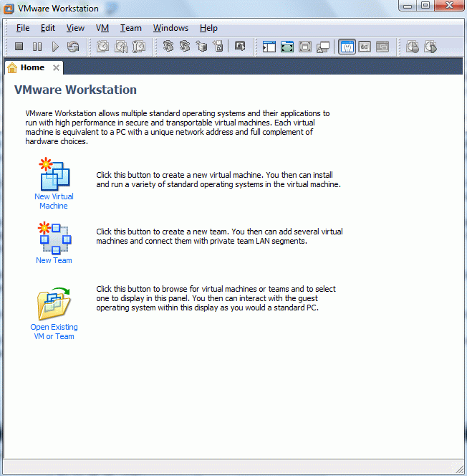
Task: Close the VMware Workstation window
Action: coord(449,5)
